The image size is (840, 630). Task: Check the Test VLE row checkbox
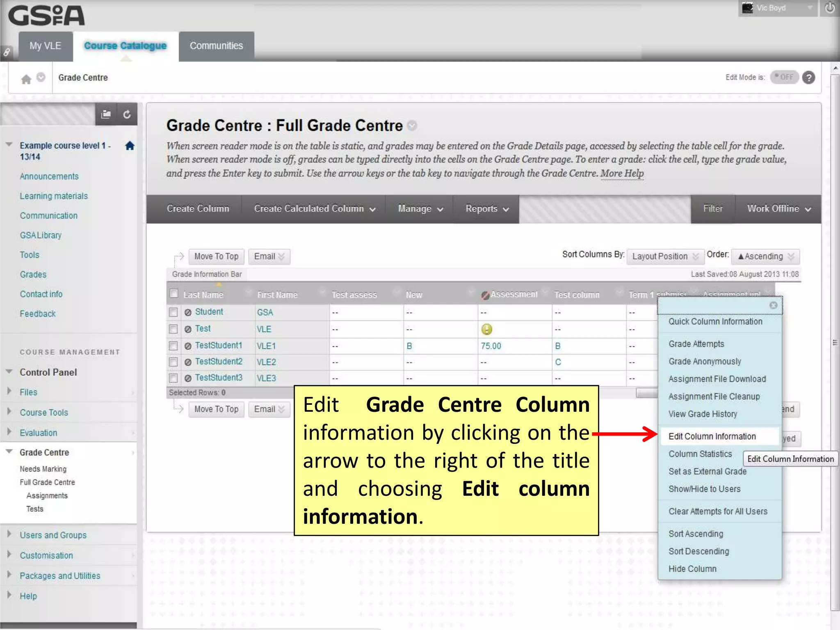(173, 329)
